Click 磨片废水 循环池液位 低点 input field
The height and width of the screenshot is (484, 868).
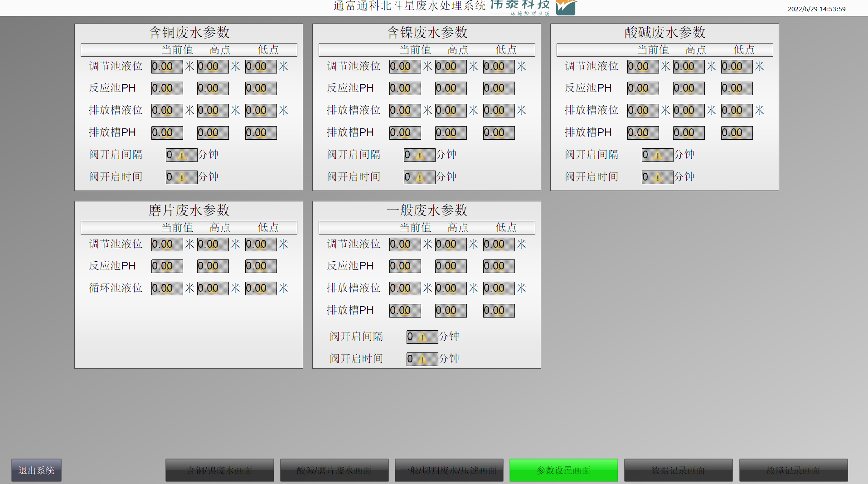coord(261,288)
